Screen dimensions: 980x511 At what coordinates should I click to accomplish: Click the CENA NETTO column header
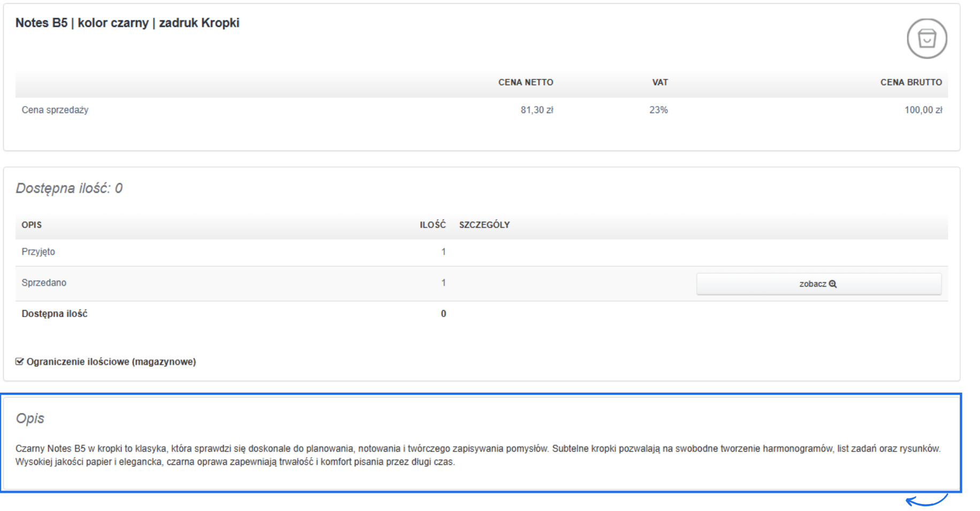pyautogui.click(x=526, y=82)
